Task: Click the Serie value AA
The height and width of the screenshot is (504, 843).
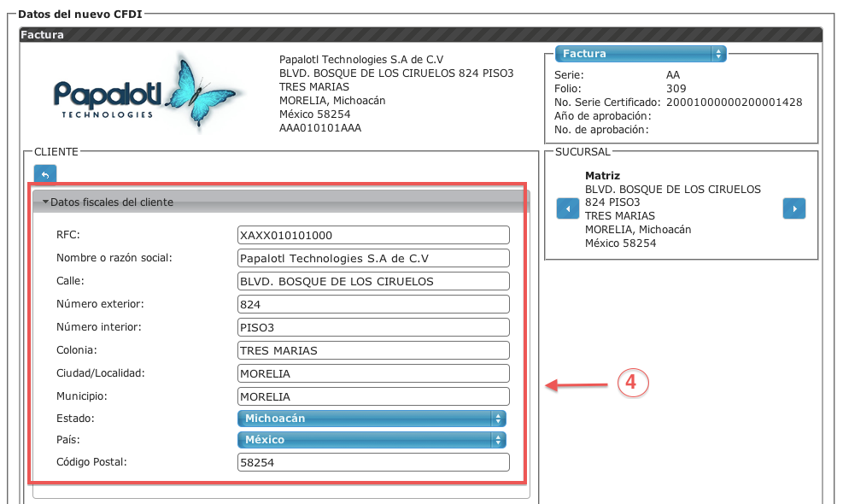Action: click(672, 75)
